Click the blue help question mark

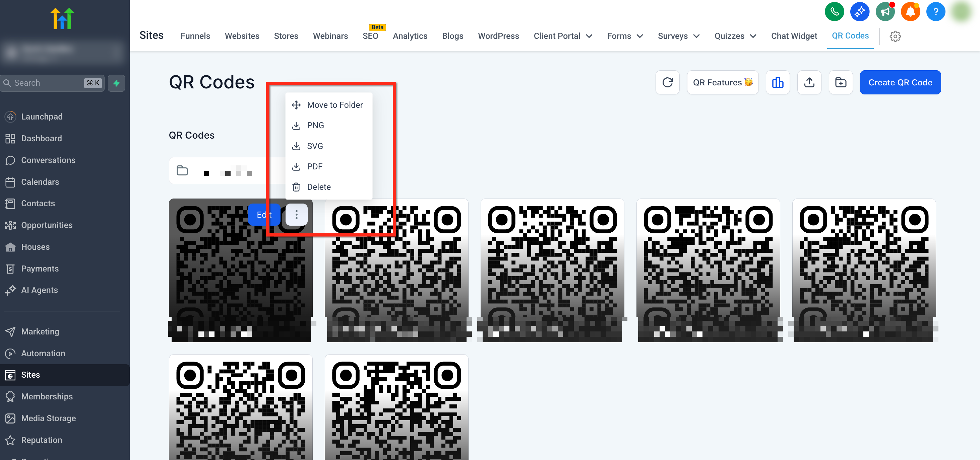point(935,12)
